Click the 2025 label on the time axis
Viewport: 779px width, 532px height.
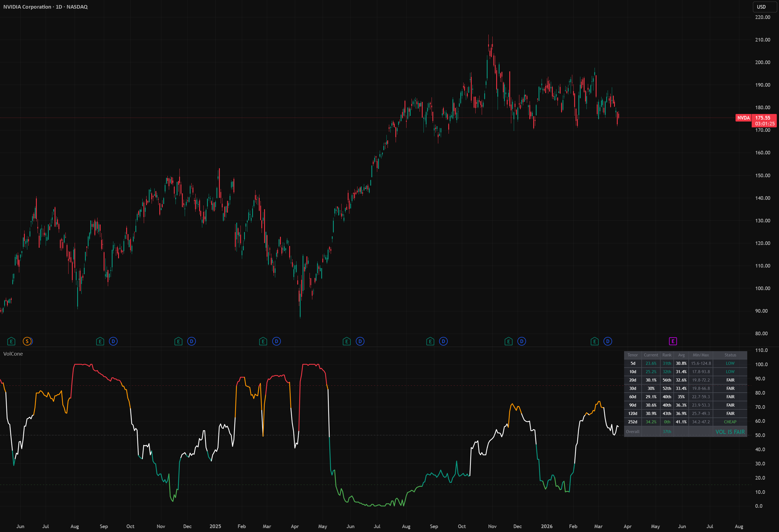coord(215,526)
